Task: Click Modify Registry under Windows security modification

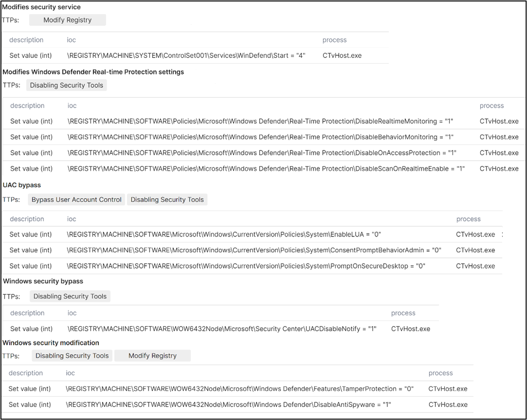Action: [x=152, y=356]
